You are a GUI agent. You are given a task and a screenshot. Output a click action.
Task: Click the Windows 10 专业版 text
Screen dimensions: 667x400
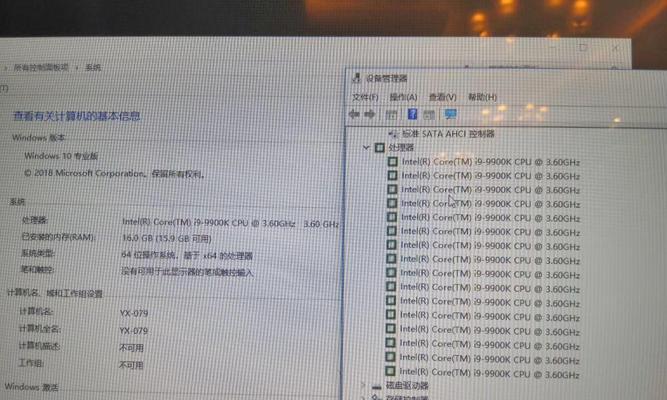tap(61, 156)
